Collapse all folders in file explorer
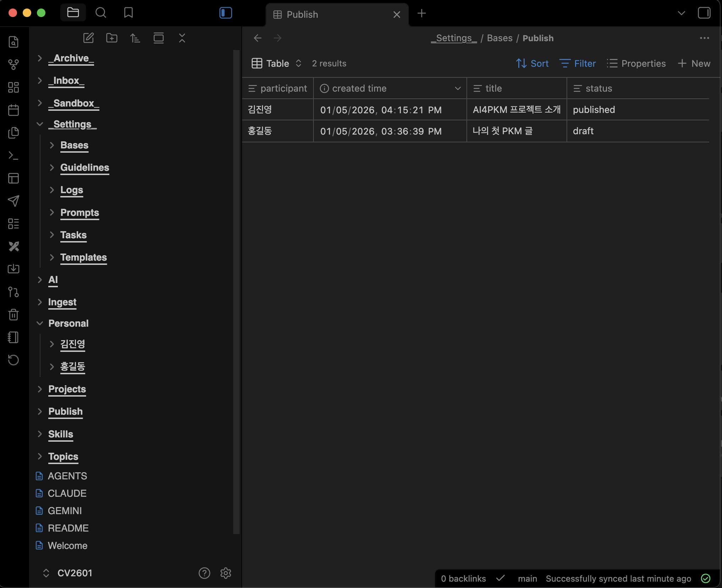The height and width of the screenshot is (588, 722). (x=182, y=38)
